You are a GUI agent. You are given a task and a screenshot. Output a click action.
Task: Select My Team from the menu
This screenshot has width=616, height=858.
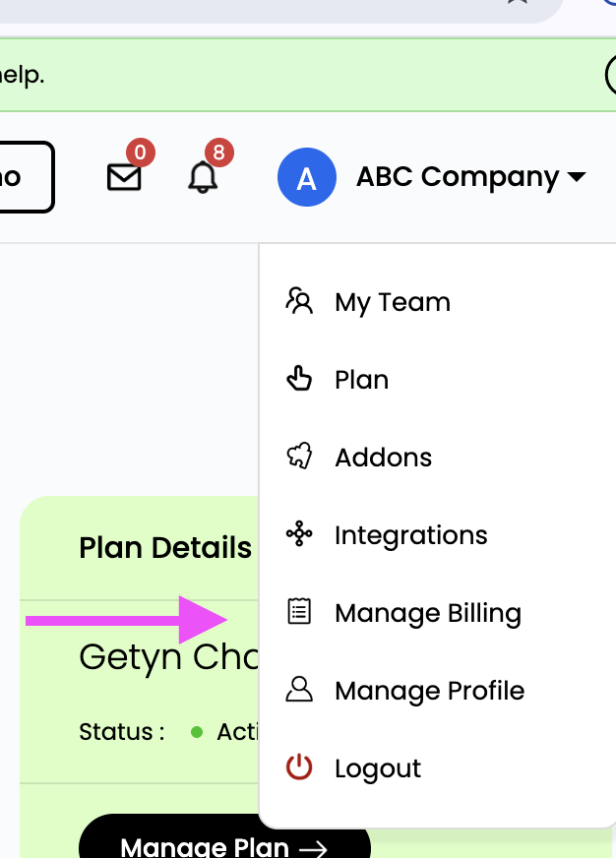393,302
